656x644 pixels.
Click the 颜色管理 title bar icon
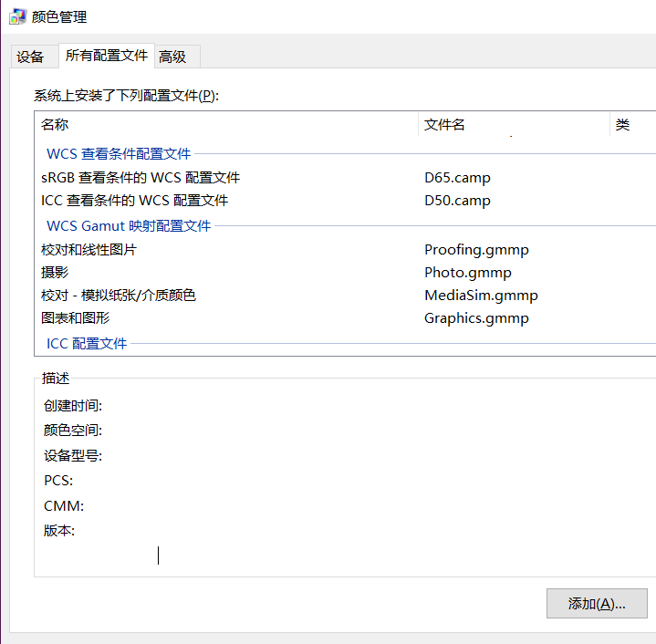[16, 16]
